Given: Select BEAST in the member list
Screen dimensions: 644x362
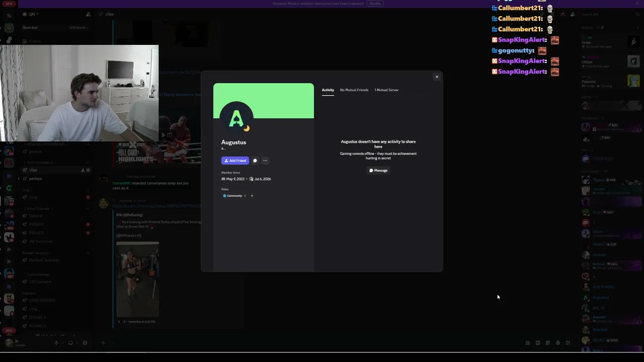Looking at the screenshot, I should [x=611, y=340].
